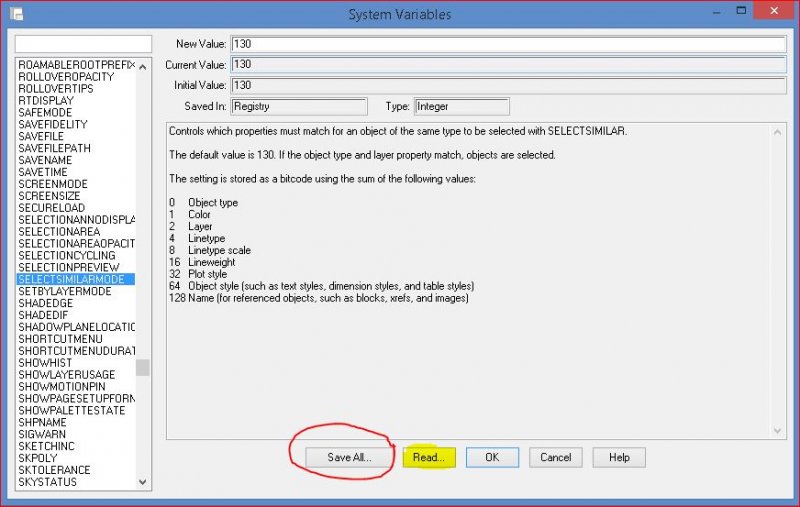The height and width of the screenshot is (507, 800).
Task: Select SHORTCUTMENU variable
Action: [60, 339]
